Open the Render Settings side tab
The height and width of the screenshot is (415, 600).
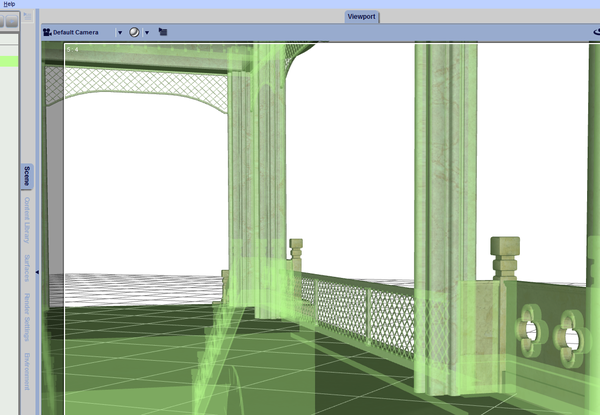(27, 317)
